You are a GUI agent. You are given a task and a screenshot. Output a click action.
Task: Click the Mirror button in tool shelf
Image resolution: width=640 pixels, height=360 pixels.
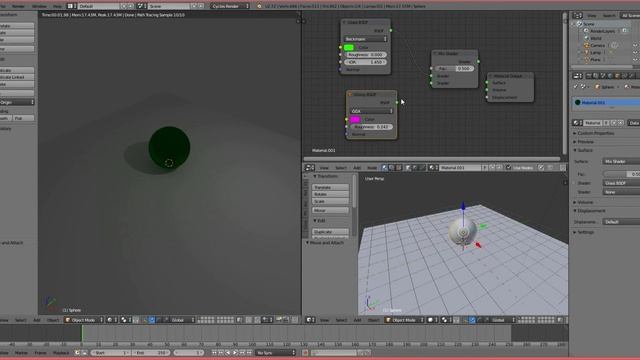(x=330, y=211)
